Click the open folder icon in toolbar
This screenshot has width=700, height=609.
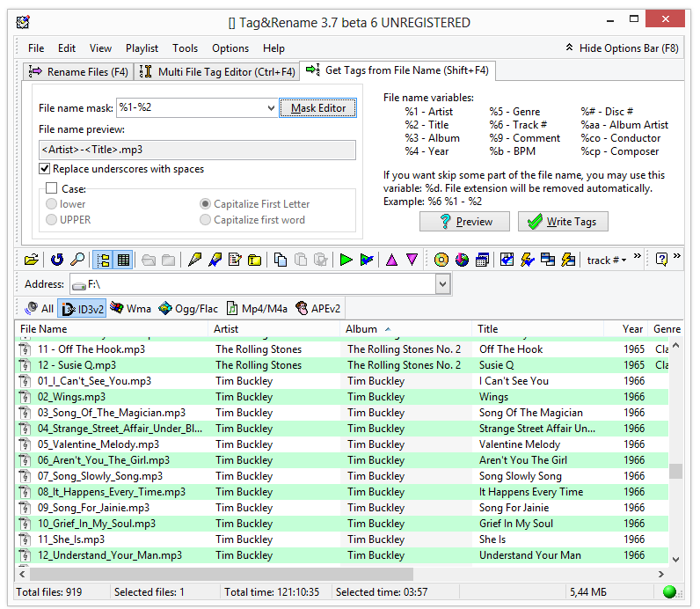pyautogui.click(x=32, y=260)
